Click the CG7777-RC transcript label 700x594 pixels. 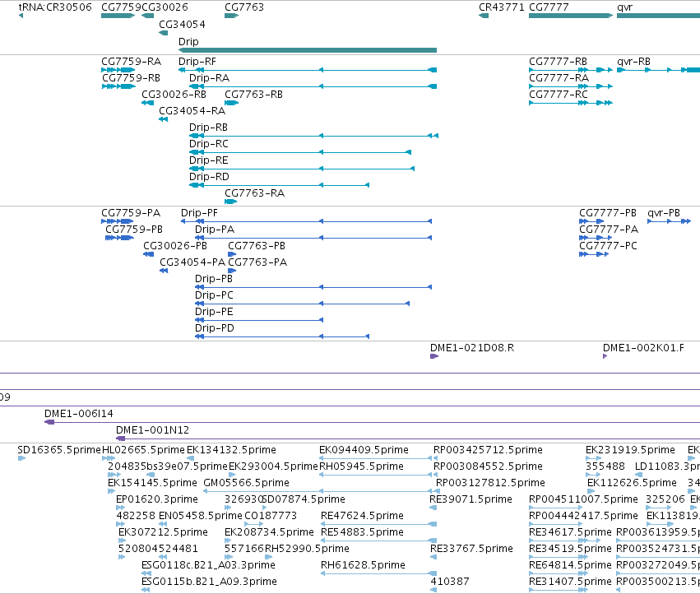click(559, 95)
